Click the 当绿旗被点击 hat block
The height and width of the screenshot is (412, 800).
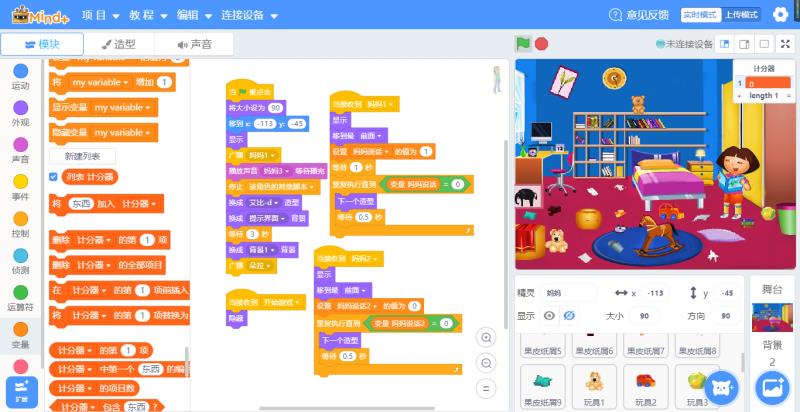(249, 91)
